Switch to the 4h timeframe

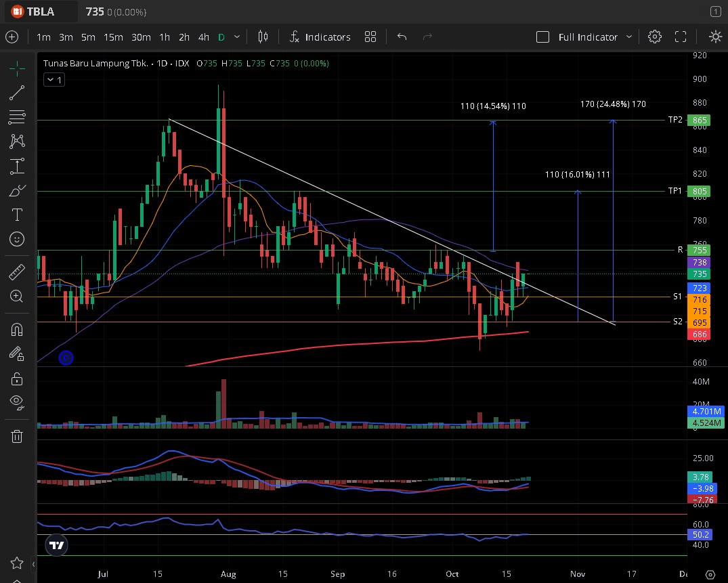203,37
